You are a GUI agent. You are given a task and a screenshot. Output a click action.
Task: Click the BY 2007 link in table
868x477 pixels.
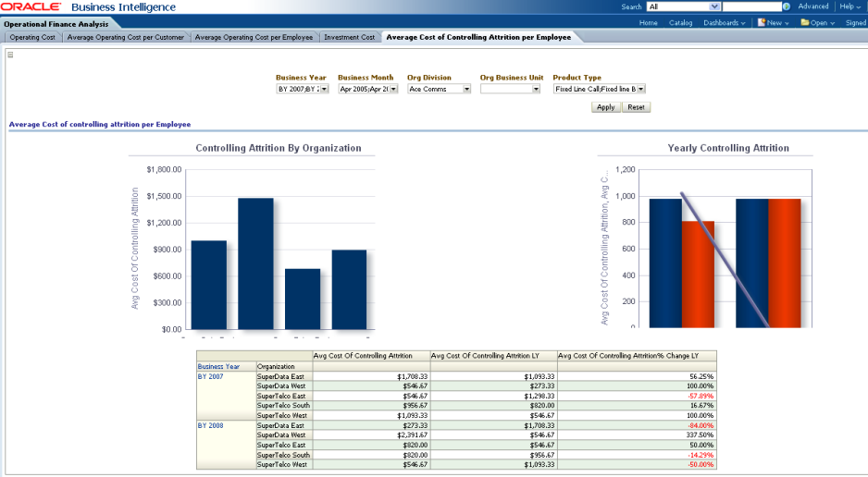tap(210, 376)
